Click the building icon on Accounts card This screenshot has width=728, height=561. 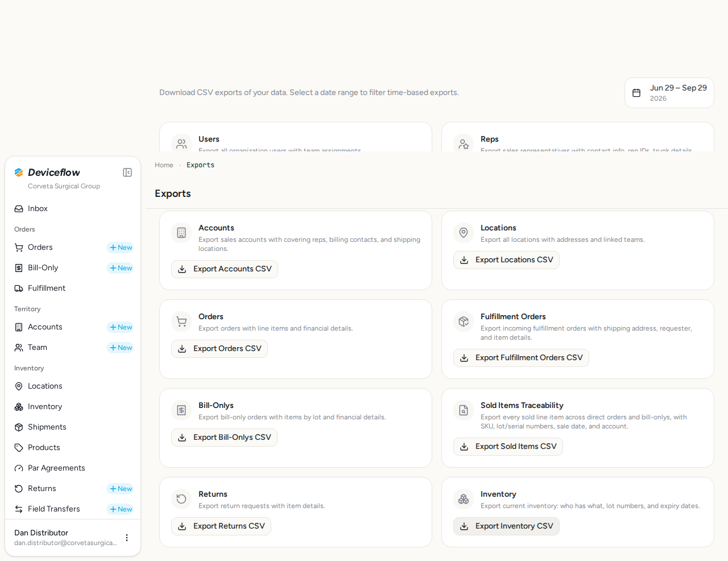point(181,233)
